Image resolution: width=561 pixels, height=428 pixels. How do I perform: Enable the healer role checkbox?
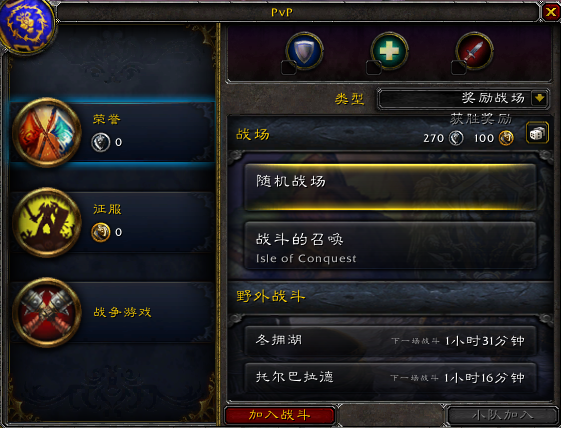click(373, 68)
